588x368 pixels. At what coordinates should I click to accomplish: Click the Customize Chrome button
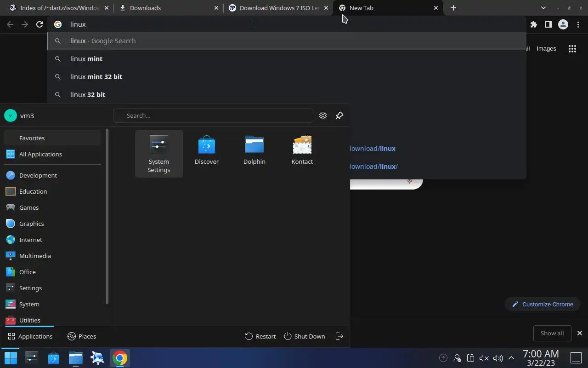click(543, 304)
